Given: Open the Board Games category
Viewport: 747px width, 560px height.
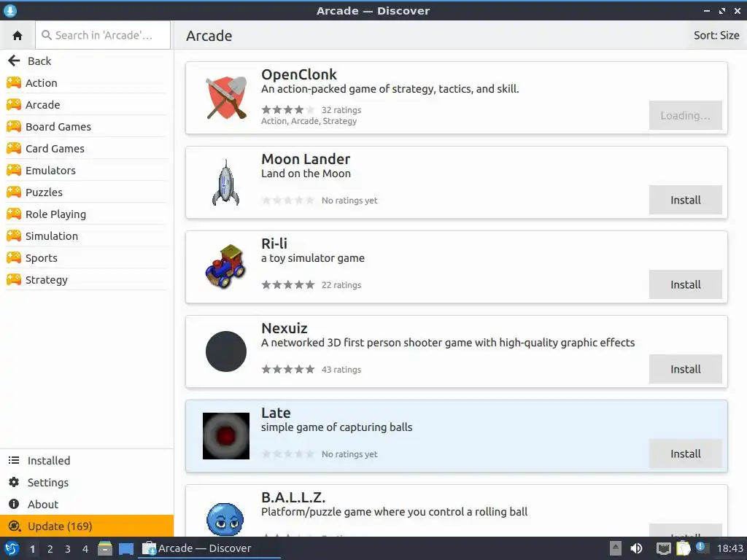Looking at the screenshot, I should tap(87, 127).
